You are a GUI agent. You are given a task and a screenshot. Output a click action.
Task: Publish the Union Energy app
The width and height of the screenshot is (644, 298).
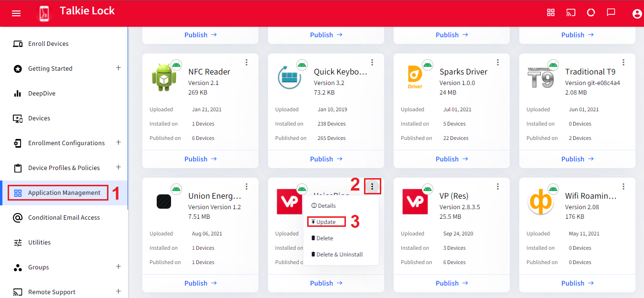[201, 283]
